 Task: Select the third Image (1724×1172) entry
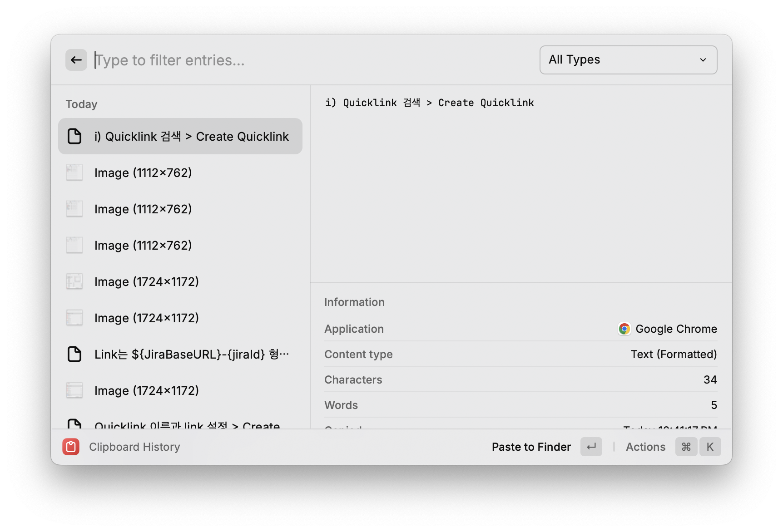coord(180,390)
